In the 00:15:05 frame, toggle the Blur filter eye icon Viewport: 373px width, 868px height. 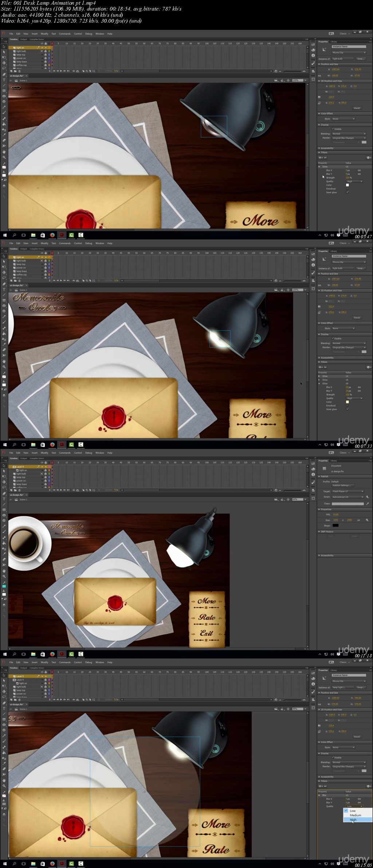click(x=347, y=795)
